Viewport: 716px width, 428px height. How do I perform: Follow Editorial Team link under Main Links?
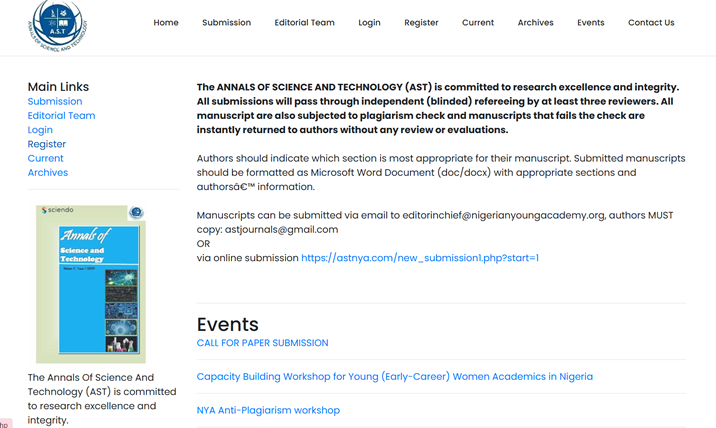tap(61, 116)
